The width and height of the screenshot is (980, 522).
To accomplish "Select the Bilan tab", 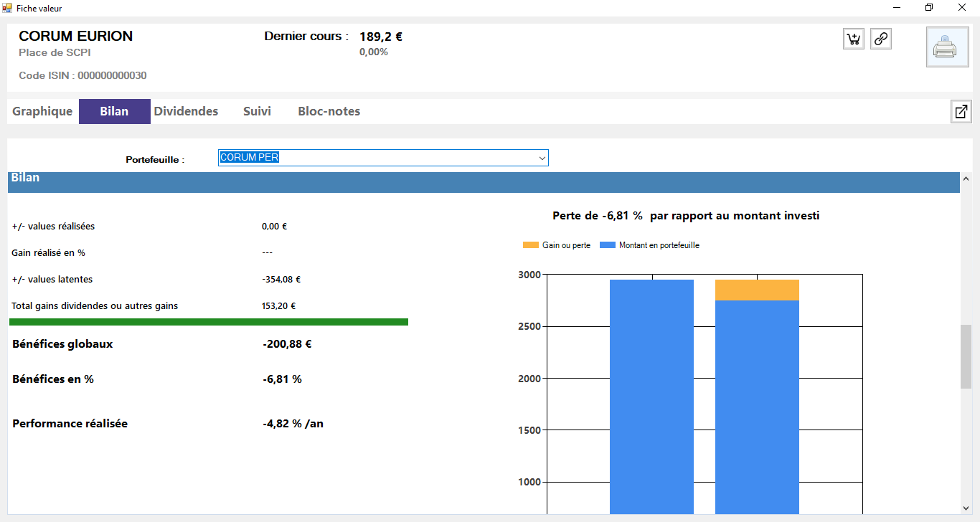I will pyautogui.click(x=114, y=112).
